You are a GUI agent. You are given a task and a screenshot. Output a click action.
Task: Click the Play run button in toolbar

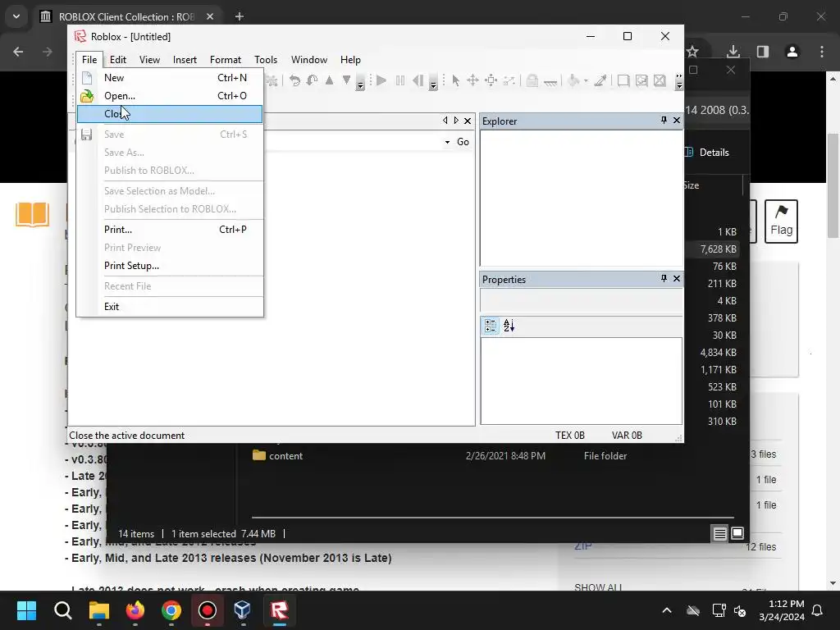coord(381,81)
